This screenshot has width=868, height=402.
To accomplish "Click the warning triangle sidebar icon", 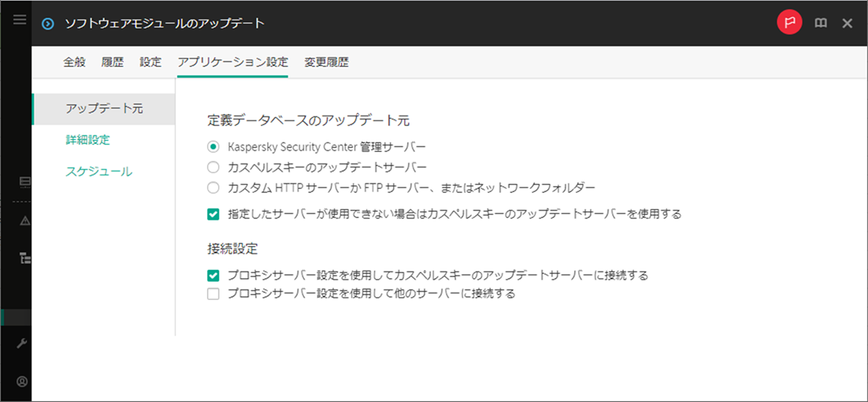I will click(x=24, y=220).
